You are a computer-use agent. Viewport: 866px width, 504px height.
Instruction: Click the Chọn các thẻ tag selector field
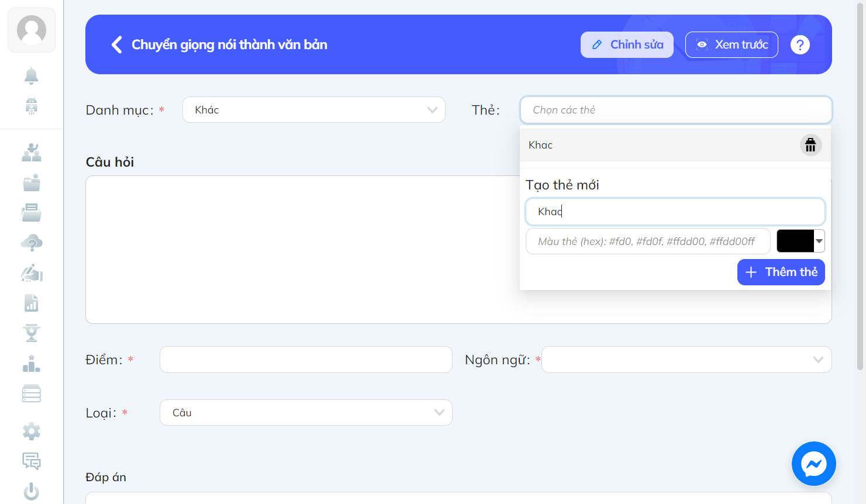pyautogui.click(x=676, y=110)
